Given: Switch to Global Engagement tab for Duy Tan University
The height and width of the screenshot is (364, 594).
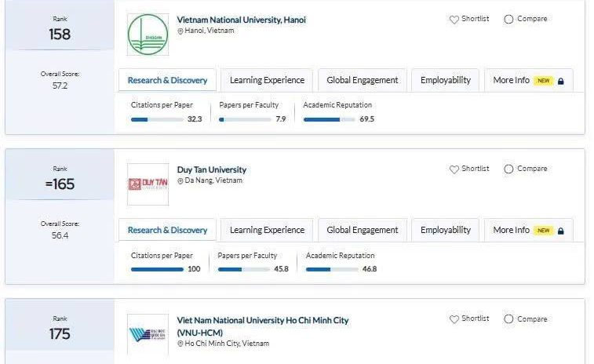Looking at the screenshot, I should [363, 231].
